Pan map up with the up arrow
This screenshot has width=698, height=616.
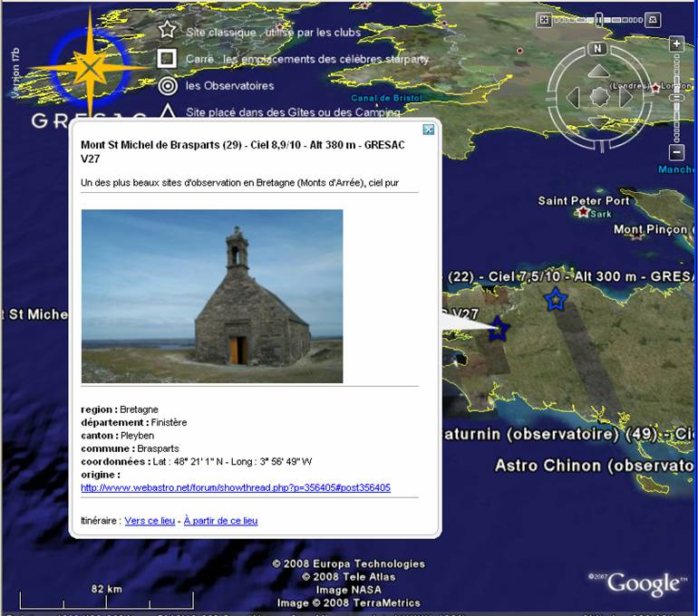[598, 72]
